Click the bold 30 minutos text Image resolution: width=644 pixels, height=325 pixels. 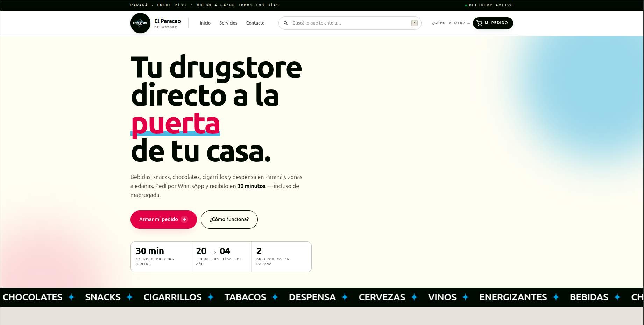coord(251,186)
